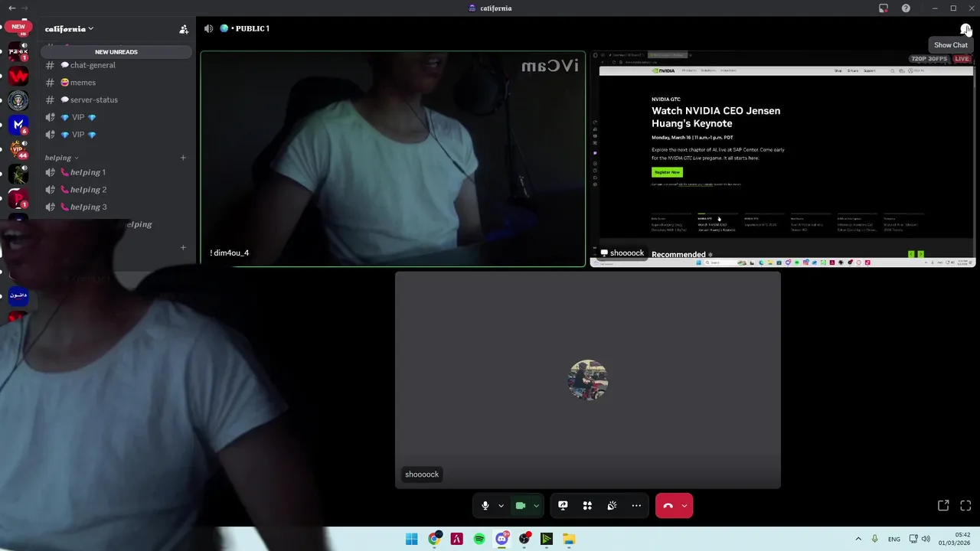Image resolution: width=980 pixels, height=551 pixels.
Task: Mute the microphone in call controls
Action: click(x=485, y=506)
